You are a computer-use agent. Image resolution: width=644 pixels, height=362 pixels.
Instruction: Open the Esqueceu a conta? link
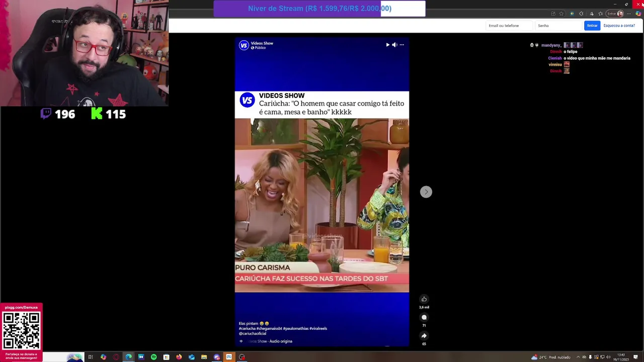click(619, 26)
